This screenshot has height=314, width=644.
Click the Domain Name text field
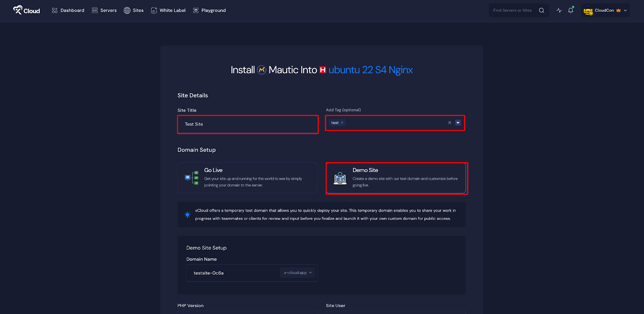pyautogui.click(x=233, y=273)
